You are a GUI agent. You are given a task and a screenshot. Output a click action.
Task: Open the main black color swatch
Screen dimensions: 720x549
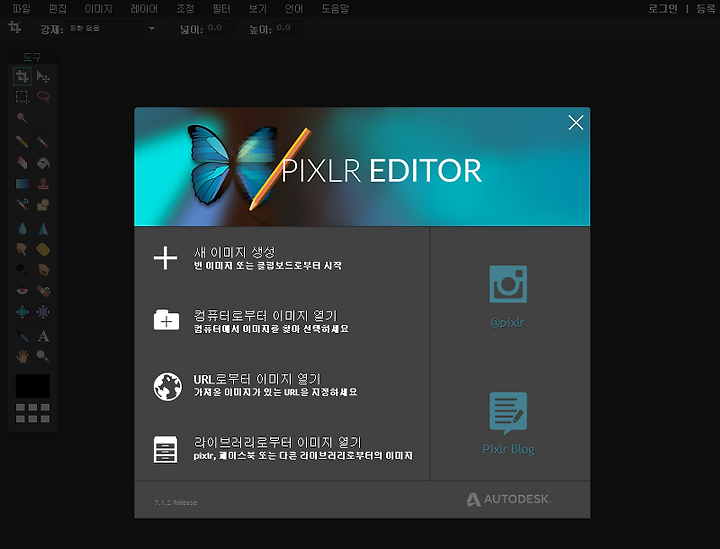click(x=33, y=386)
